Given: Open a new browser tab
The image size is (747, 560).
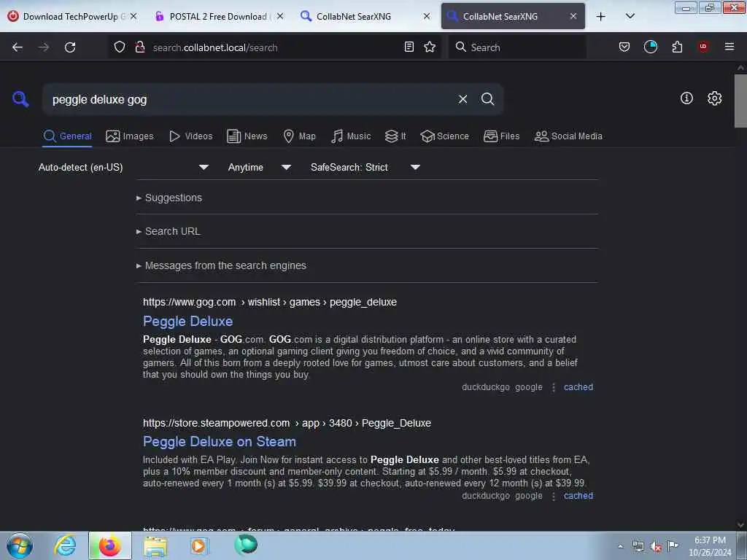Looking at the screenshot, I should tap(601, 16).
